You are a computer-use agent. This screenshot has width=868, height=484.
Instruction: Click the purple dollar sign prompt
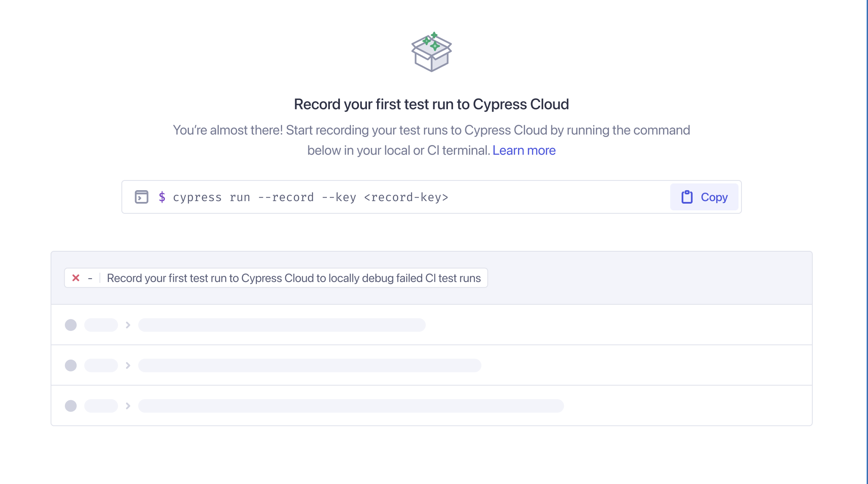tap(162, 197)
